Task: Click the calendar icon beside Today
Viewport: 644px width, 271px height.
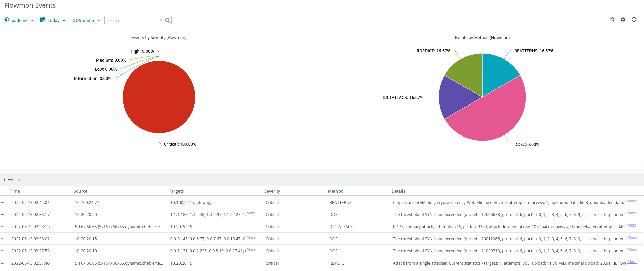Action: (43, 20)
